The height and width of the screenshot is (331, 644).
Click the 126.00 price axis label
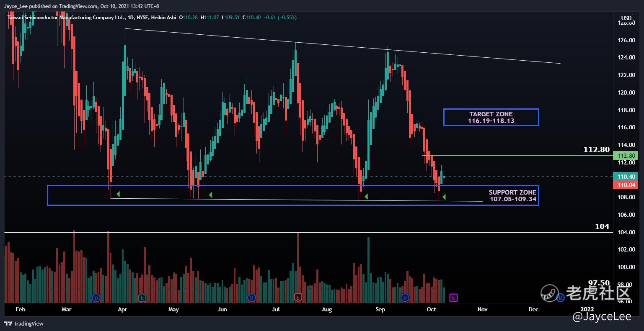click(x=626, y=40)
